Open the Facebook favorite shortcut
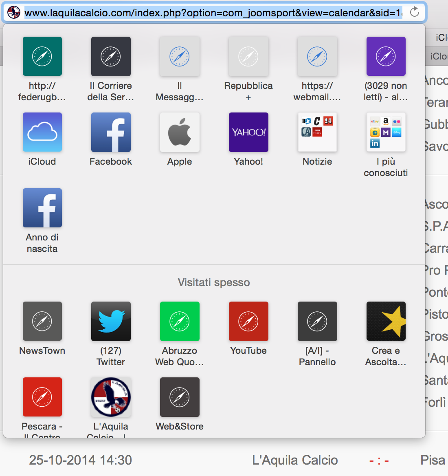The height and width of the screenshot is (476, 448). (111, 132)
